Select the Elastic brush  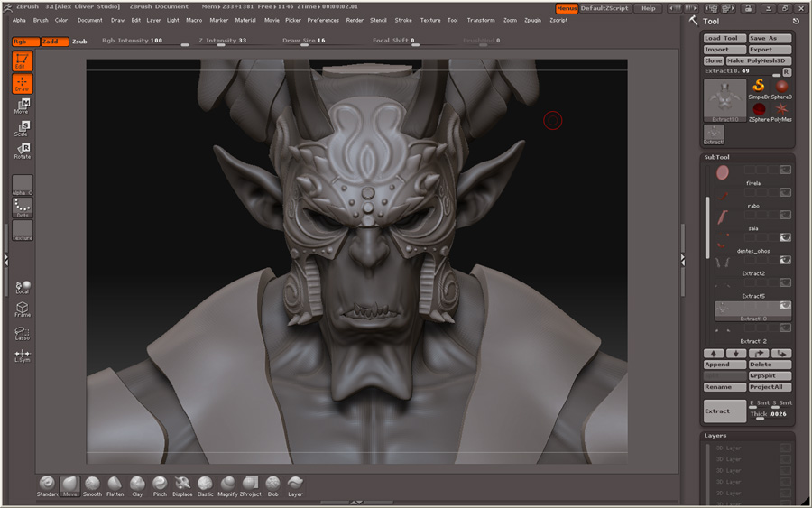[x=205, y=486]
